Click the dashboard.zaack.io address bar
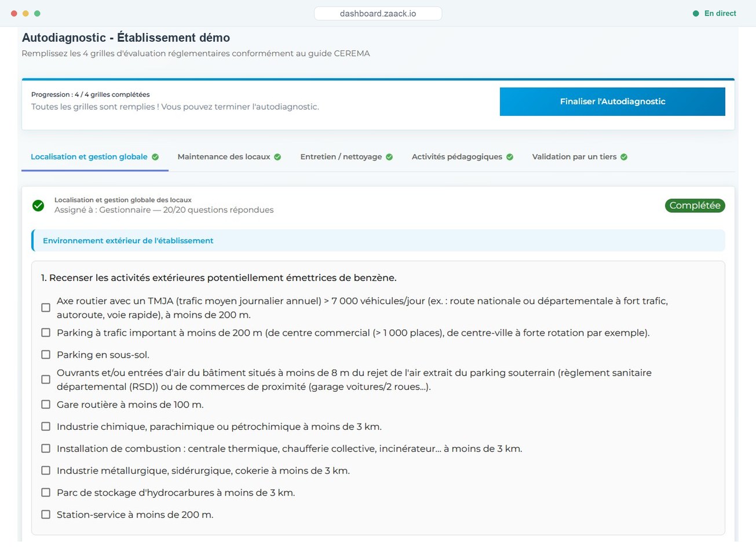 tap(378, 13)
